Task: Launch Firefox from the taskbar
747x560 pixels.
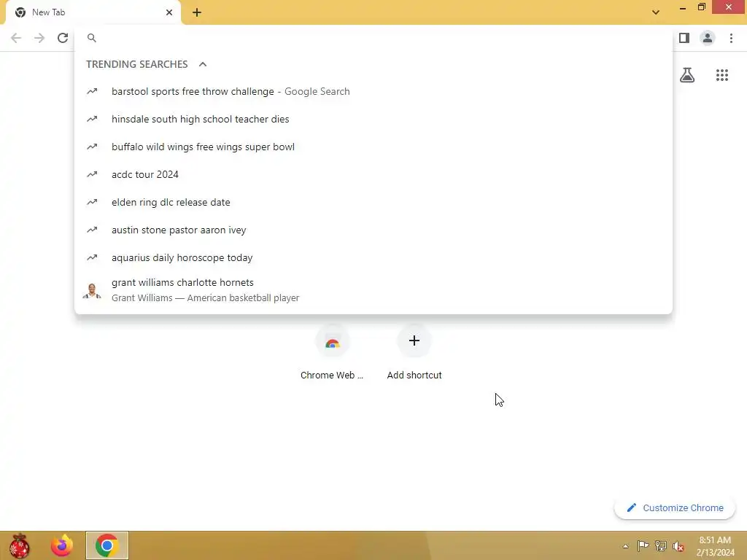Action: (62, 545)
